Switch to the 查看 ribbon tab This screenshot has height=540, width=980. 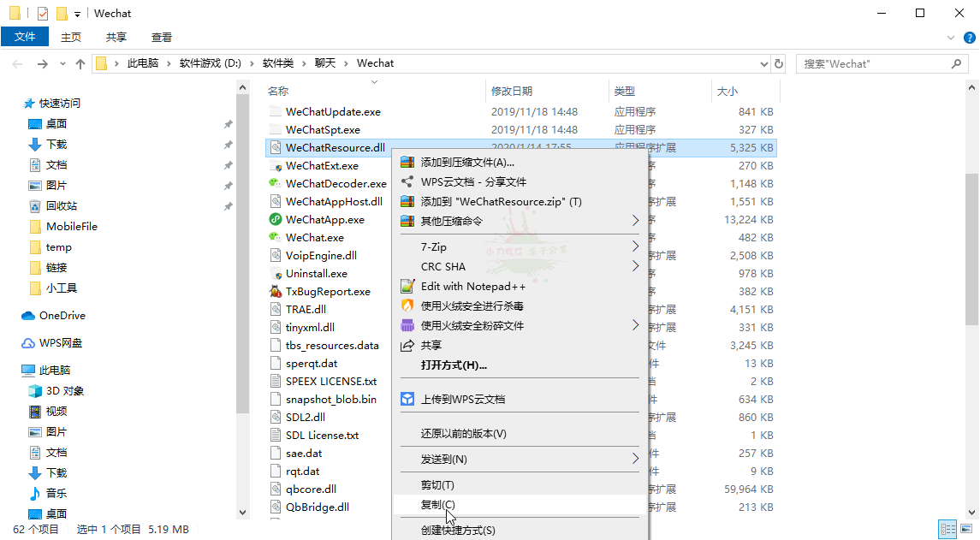coord(162,37)
